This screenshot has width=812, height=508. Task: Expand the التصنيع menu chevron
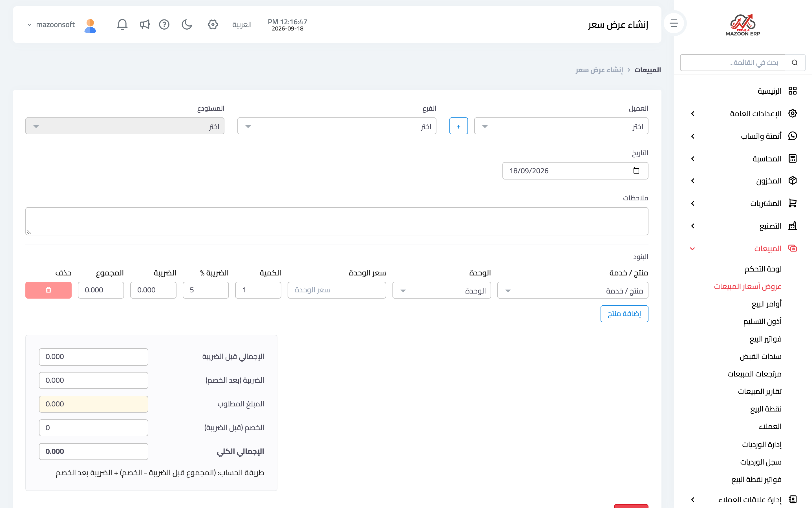(x=693, y=226)
